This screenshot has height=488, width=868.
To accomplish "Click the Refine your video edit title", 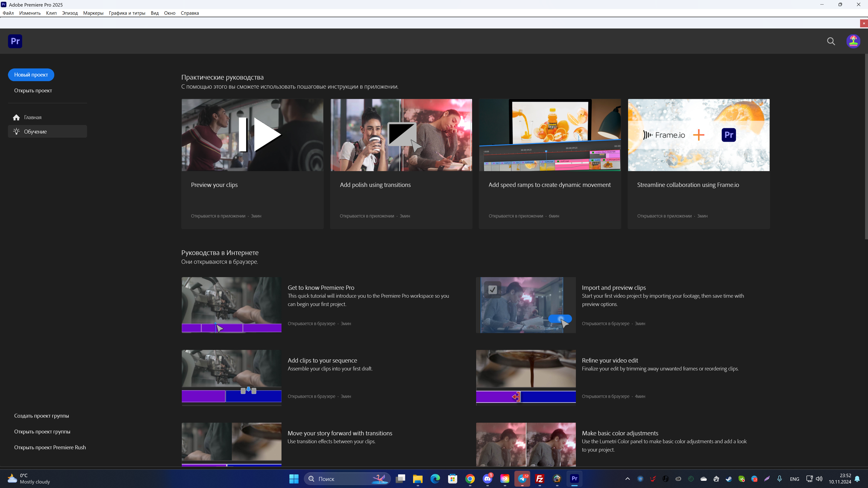I will (x=610, y=360).
